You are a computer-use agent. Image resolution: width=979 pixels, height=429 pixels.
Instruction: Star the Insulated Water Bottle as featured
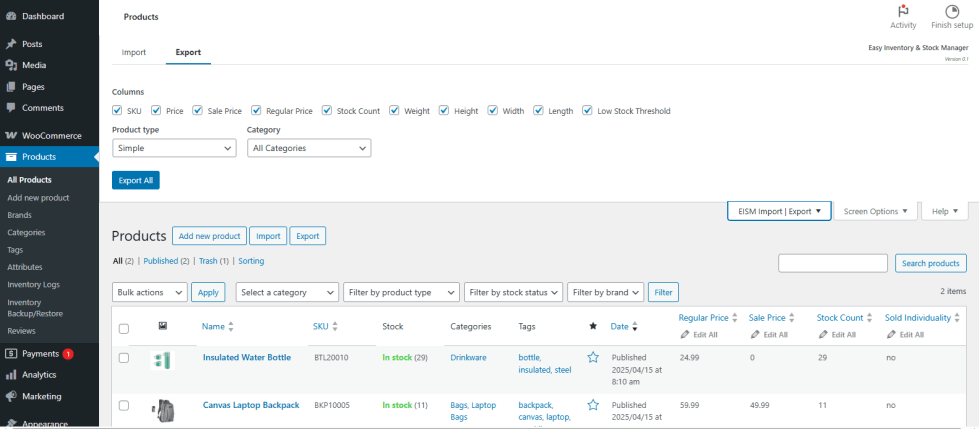coord(593,357)
